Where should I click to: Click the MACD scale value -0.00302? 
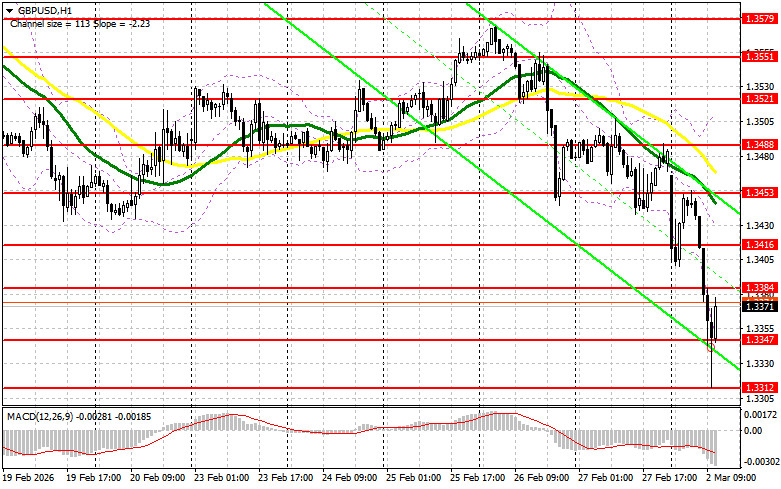pyautogui.click(x=761, y=462)
